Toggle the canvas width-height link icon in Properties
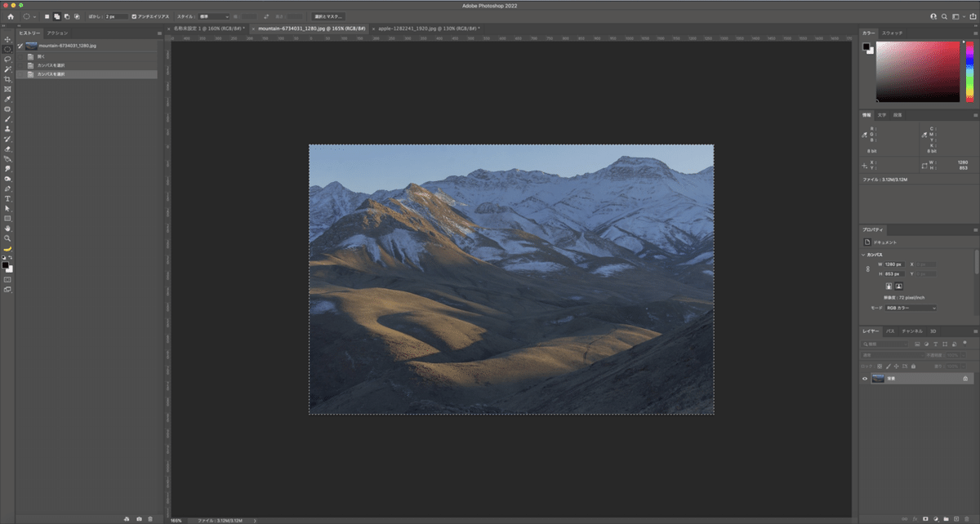 [x=869, y=269]
